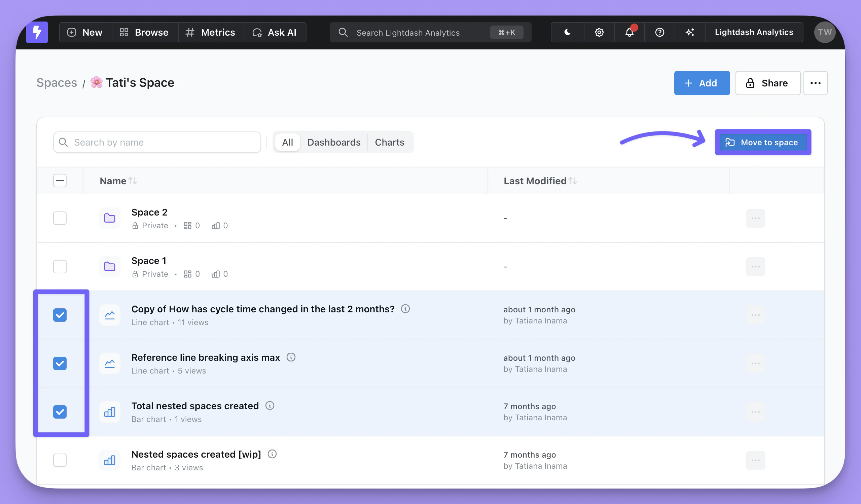The height and width of the screenshot is (504, 861).
Task: Click the AI sparkles icon
Action: (690, 32)
